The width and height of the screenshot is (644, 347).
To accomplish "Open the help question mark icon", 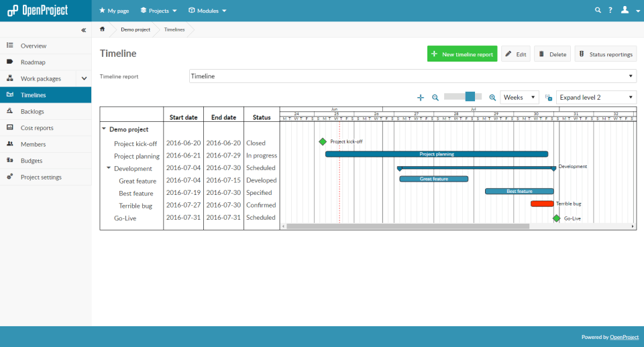I will pos(610,10).
